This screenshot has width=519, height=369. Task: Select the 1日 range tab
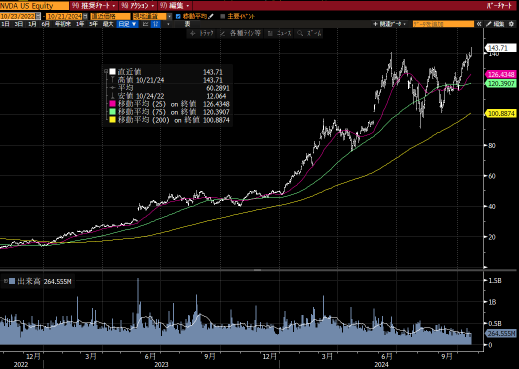(6, 24)
